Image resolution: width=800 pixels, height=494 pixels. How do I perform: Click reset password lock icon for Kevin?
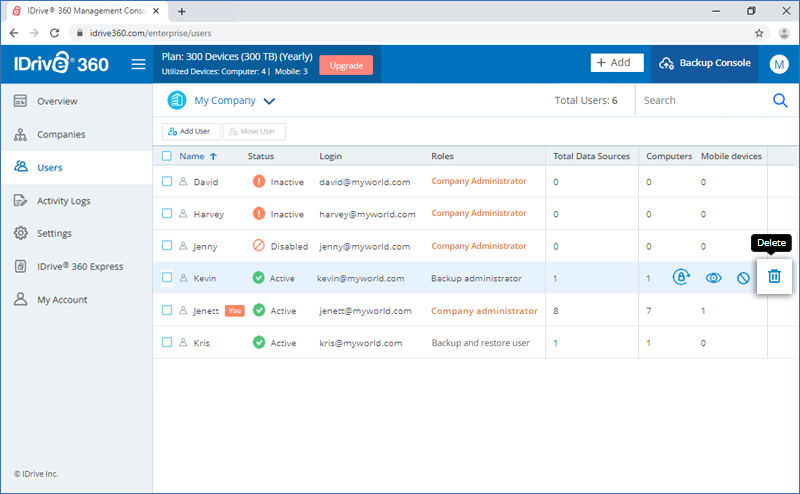click(681, 277)
